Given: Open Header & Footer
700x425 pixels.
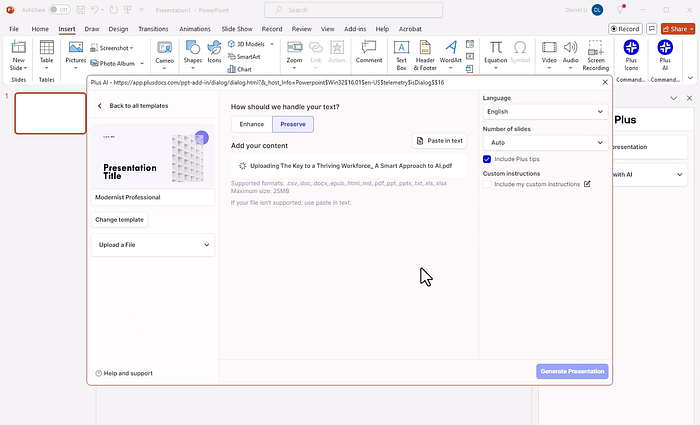Looking at the screenshot, I should [425, 55].
